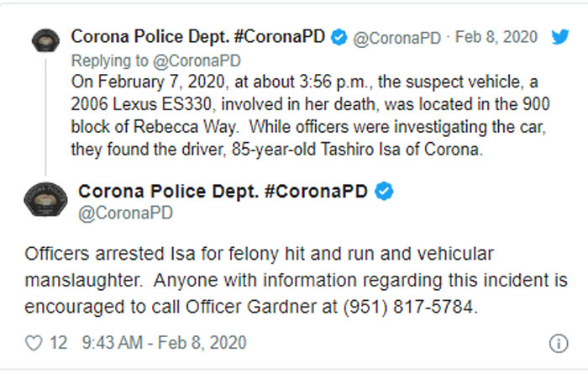Click the 12 likes count

(x=59, y=343)
